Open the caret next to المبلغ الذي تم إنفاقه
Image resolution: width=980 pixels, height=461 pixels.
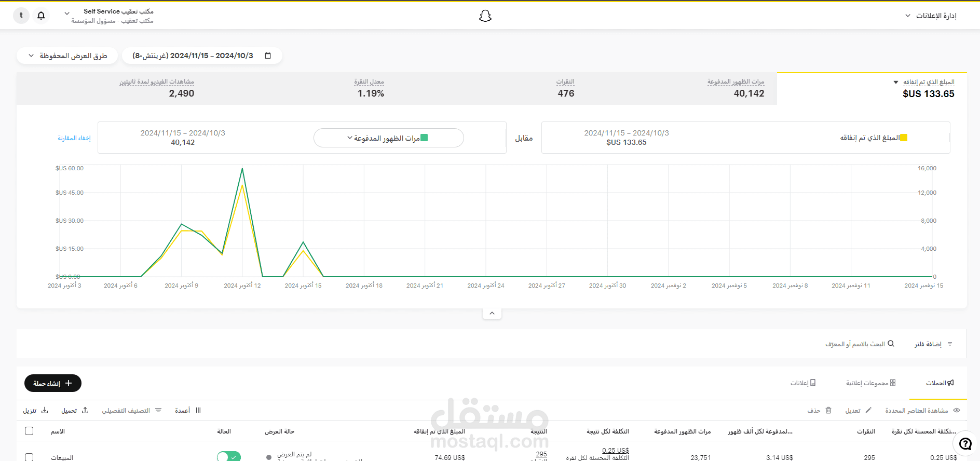pos(896,83)
